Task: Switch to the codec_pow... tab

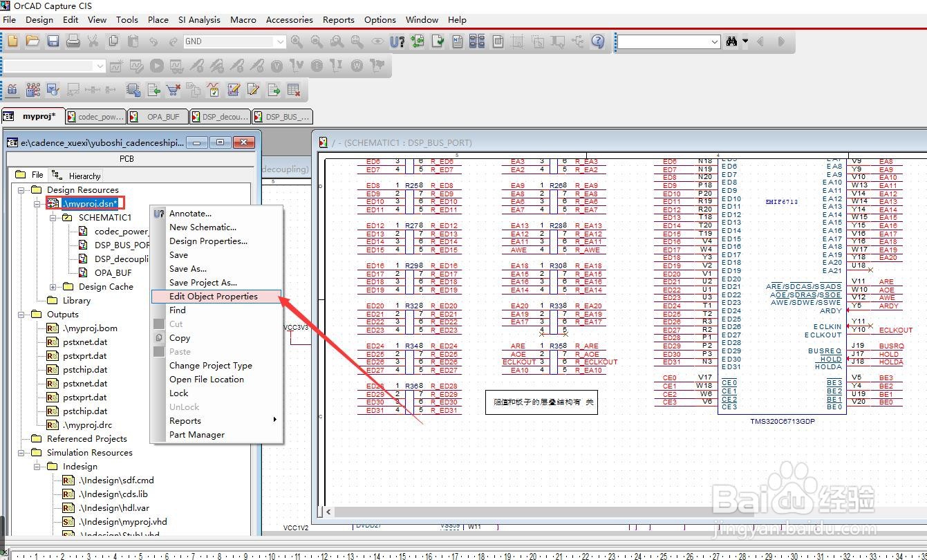Action: [95, 117]
